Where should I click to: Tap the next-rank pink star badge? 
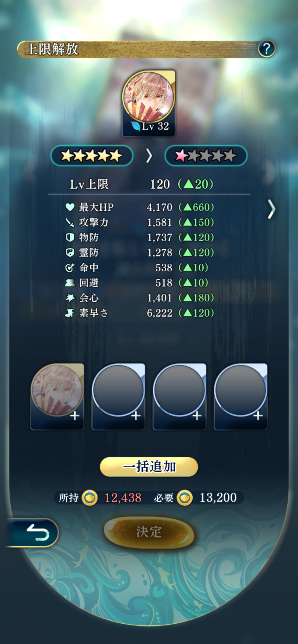(206, 156)
